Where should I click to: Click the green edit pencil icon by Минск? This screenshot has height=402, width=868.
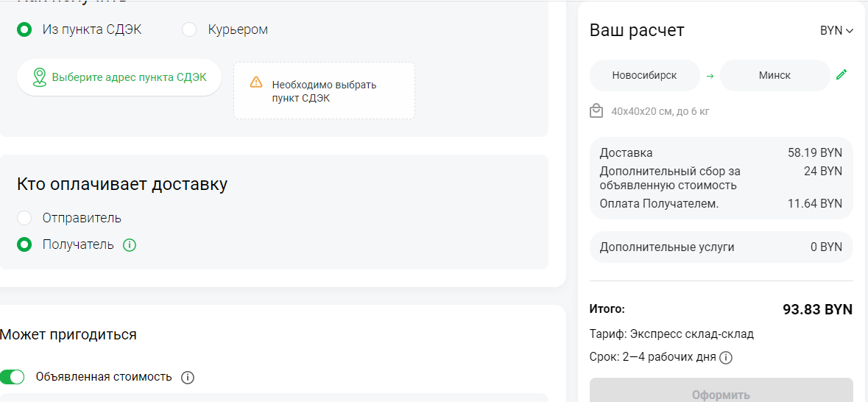pos(841,75)
